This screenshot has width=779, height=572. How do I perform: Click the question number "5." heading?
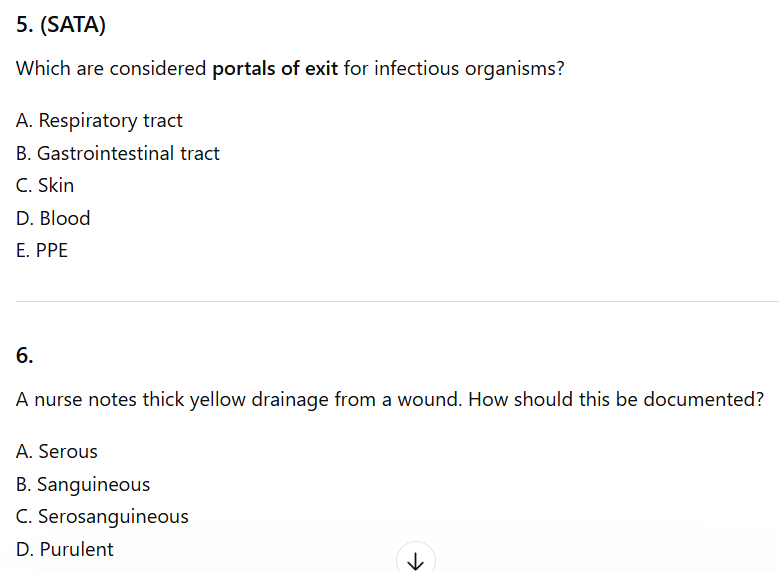[26, 25]
